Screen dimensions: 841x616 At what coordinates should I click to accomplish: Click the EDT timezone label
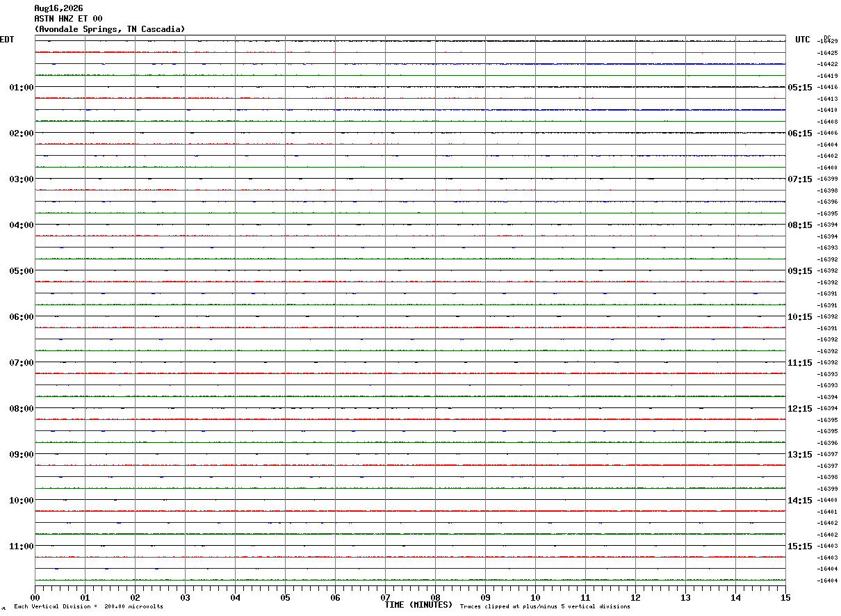[7, 40]
